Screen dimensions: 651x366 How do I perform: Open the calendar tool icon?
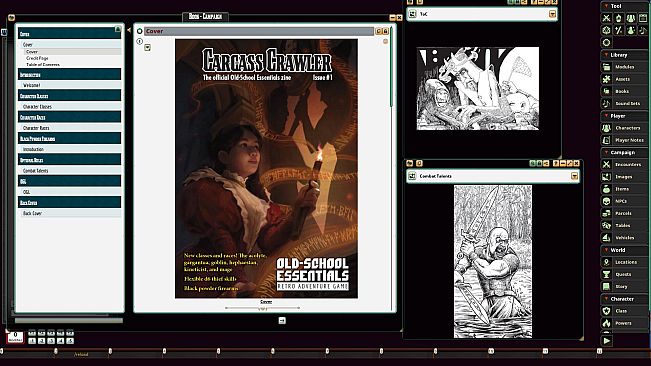[643, 18]
